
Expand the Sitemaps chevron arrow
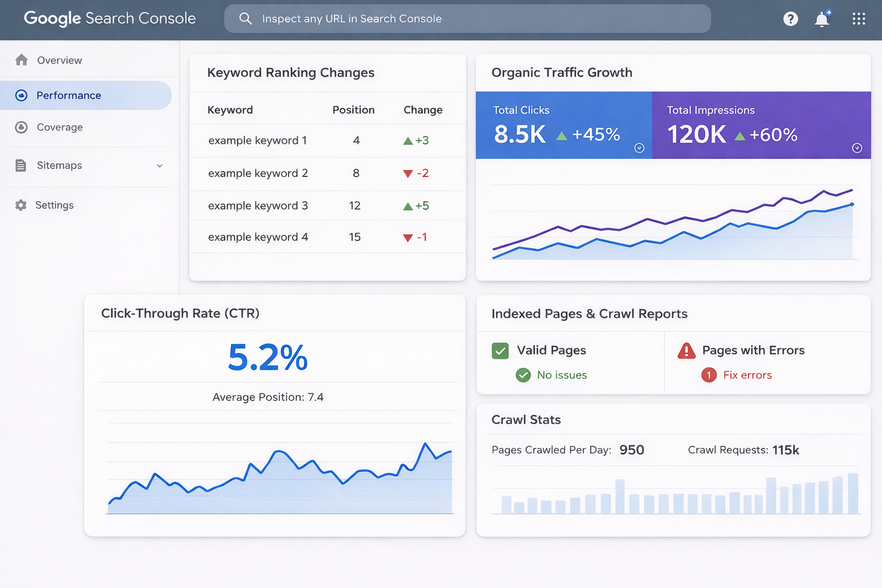point(160,166)
